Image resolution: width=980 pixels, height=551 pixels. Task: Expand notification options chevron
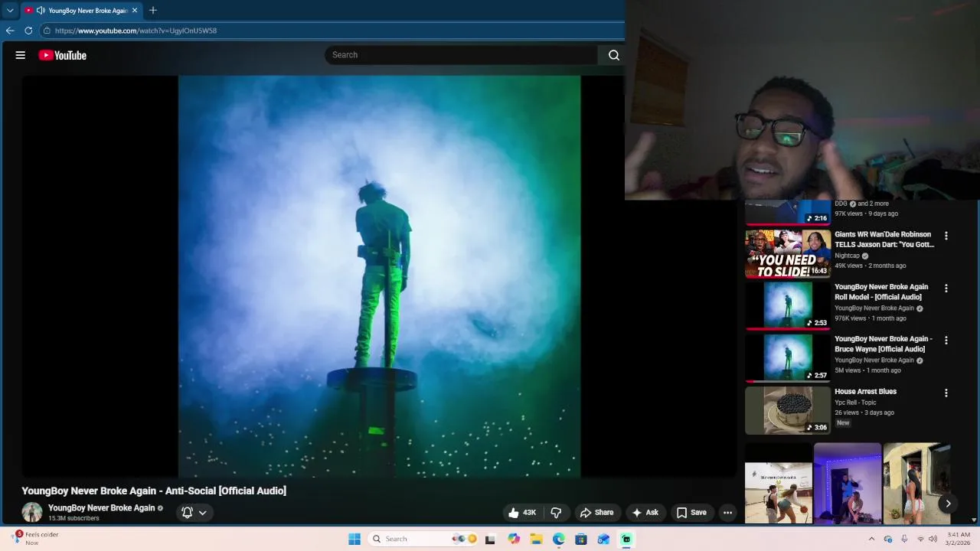(x=203, y=513)
